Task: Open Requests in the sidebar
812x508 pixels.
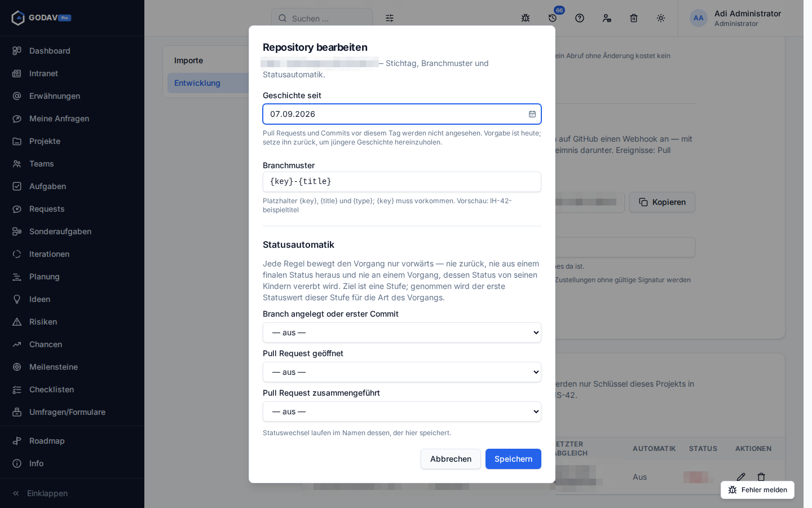Action: coord(72,209)
